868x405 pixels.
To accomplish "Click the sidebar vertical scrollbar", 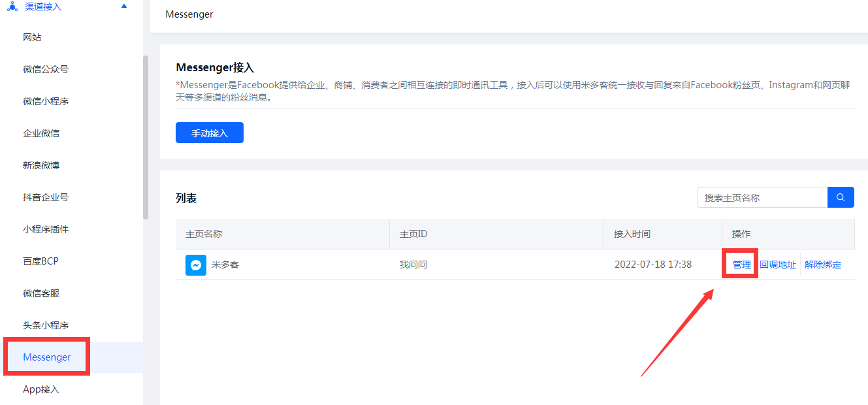I will (146, 137).
